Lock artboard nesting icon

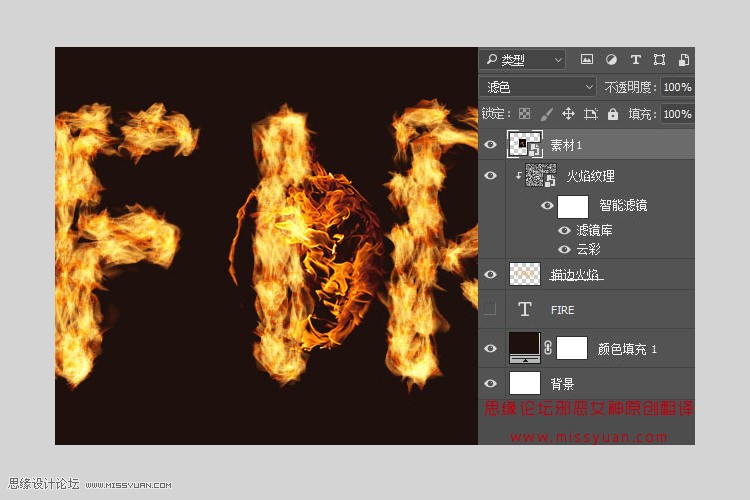pos(591,114)
